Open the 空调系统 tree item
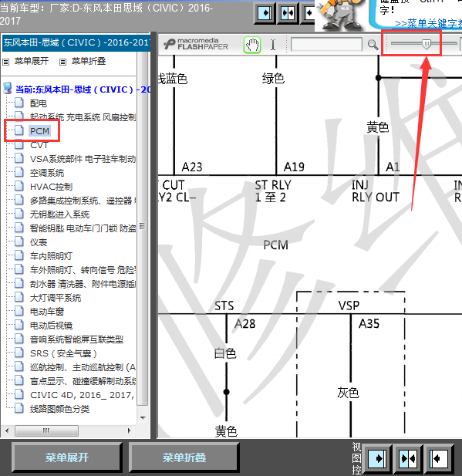Viewport: 462px width, 476px height. pos(47,173)
